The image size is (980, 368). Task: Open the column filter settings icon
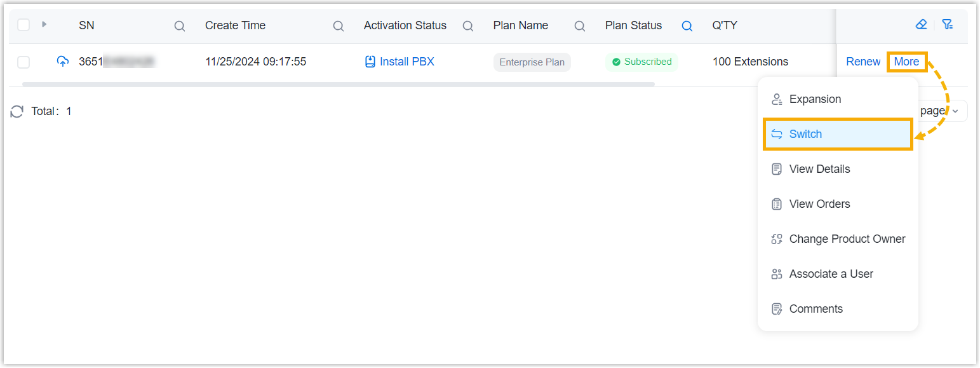pos(948,25)
